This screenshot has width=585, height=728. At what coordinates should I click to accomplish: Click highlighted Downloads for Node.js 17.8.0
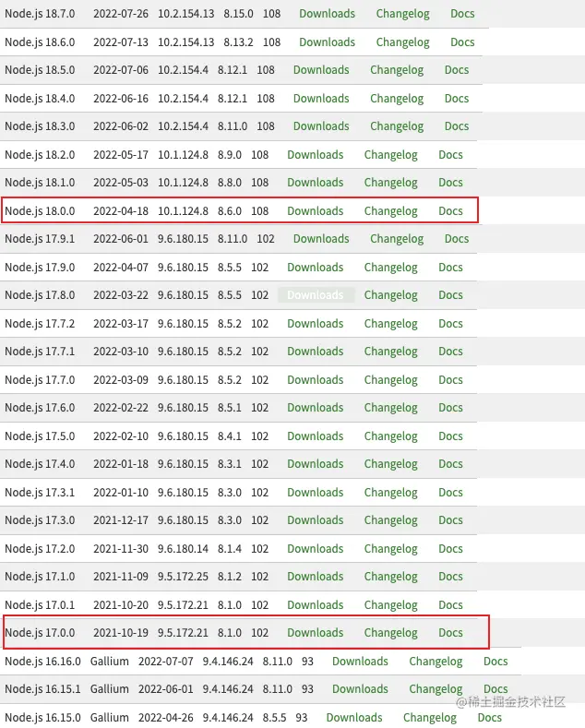click(316, 295)
